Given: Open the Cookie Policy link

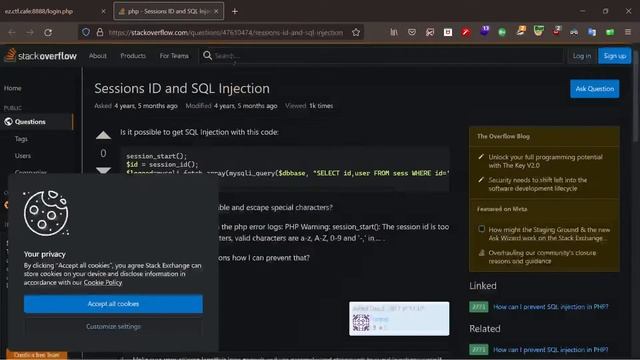Looking at the screenshot, I should tap(103, 282).
